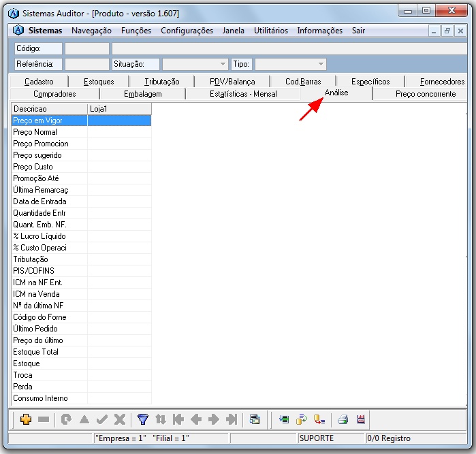Screen dimensions: 476x454
Task: Click the Sair menu item
Action: (358, 31)
